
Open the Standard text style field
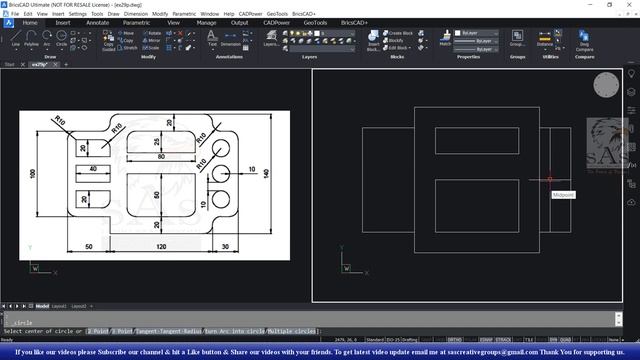tap(375, 340)
